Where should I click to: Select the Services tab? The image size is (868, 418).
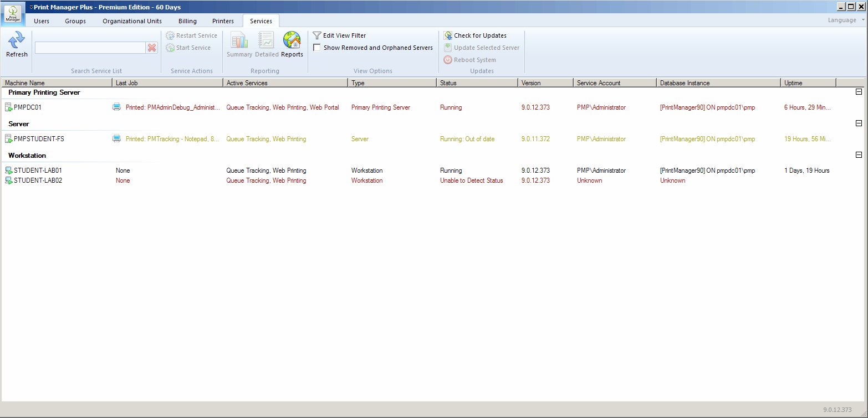(x=261, y=21)
